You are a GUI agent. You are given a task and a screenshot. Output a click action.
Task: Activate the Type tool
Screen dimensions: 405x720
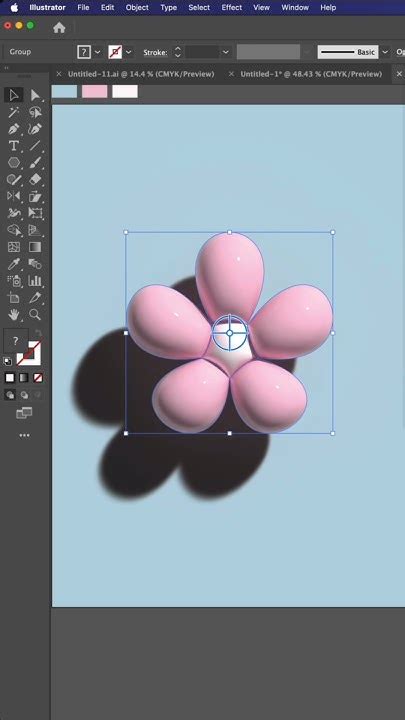click(14, 146)
